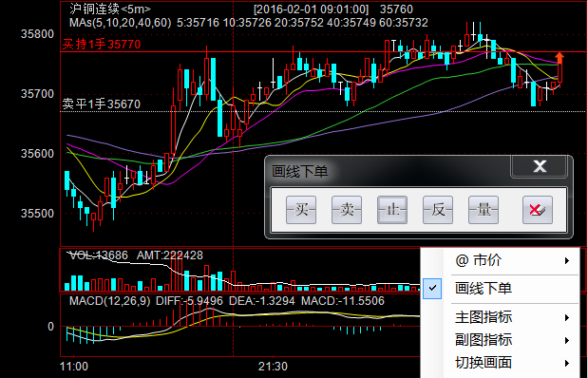
Task: Click the MACD(12,26,9) indicator label
Action: click(109, 301)
